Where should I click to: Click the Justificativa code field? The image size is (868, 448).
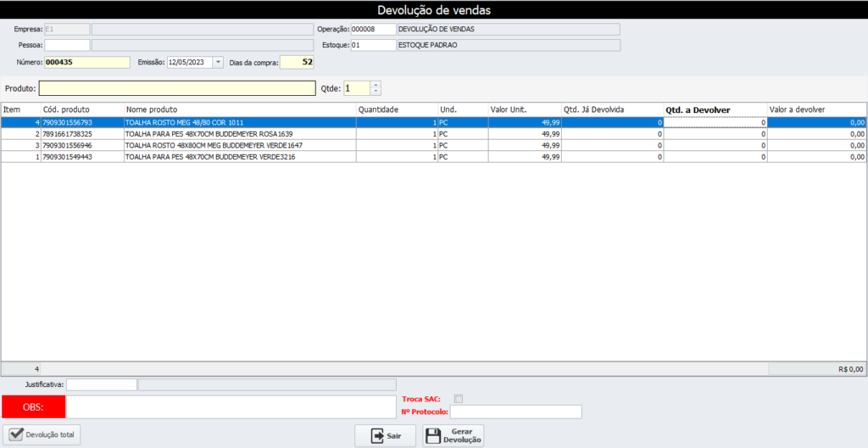(x=101, y=385)
